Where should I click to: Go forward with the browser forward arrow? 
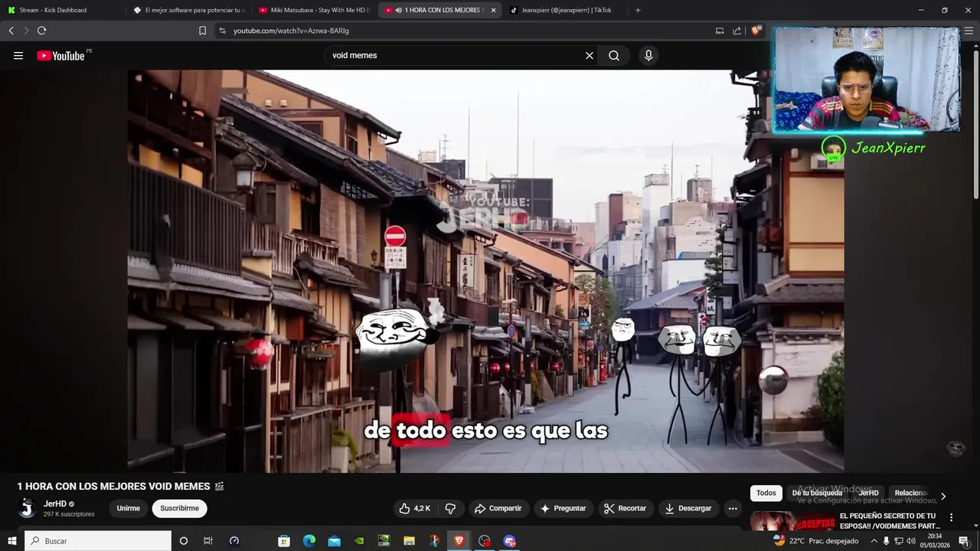26,31
